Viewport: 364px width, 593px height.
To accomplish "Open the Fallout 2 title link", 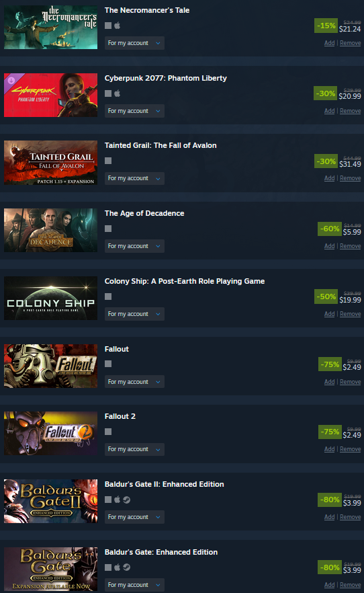I will coord(120,416).
